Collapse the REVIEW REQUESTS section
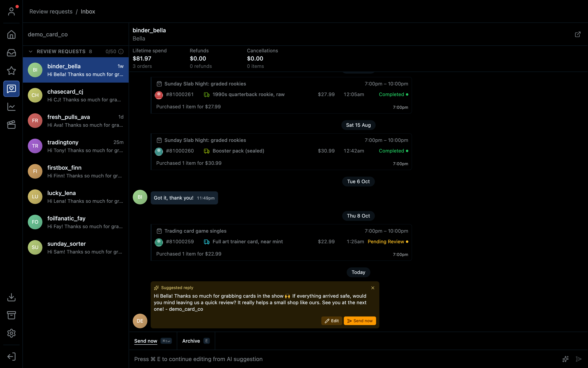The height and width of the screenshot is (368, 588). pos(31,52)
